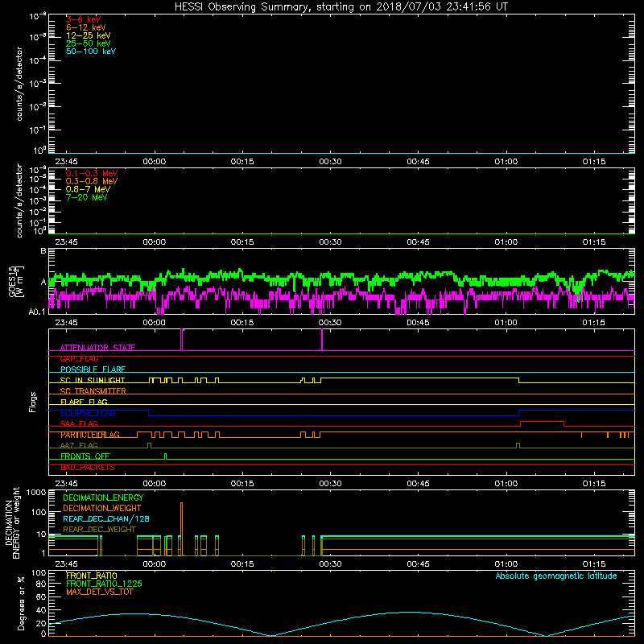Click the FLARE_FLAG label

(x=84, y=402)
